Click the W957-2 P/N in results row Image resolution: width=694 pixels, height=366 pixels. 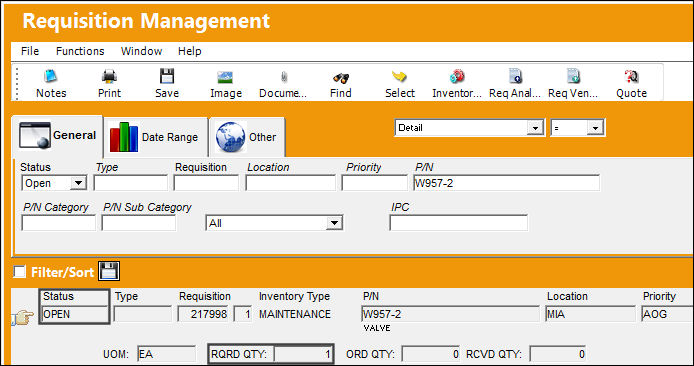point(451,314)
